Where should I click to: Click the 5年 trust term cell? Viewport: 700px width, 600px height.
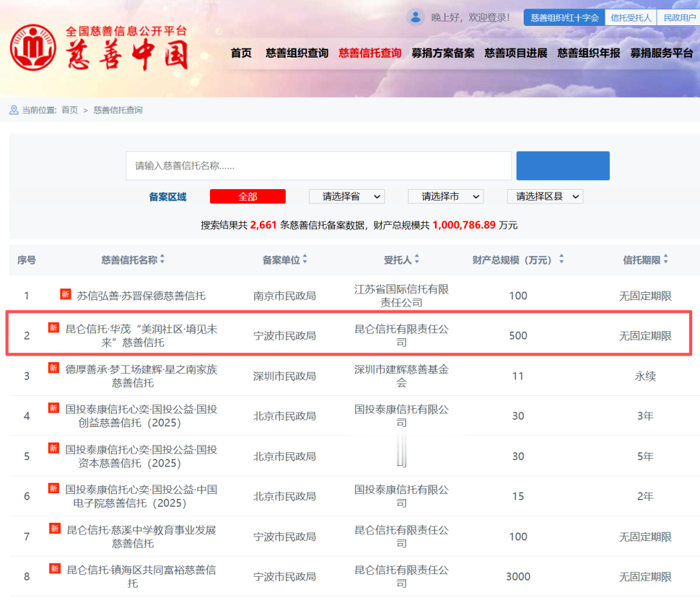pos(645,456)
